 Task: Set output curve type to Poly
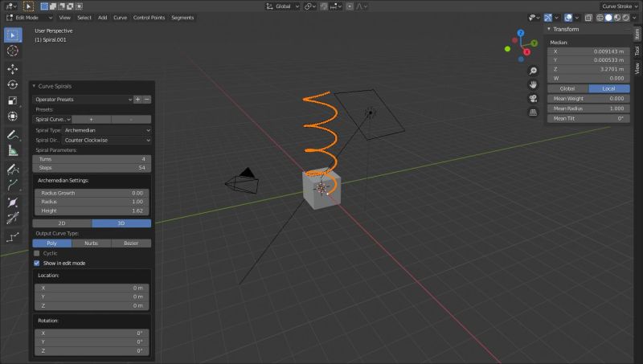pyautogui.click(x=52, y=243)
